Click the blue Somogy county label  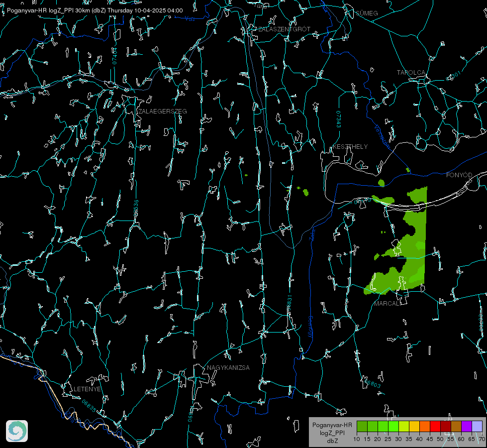coord(310,327)
